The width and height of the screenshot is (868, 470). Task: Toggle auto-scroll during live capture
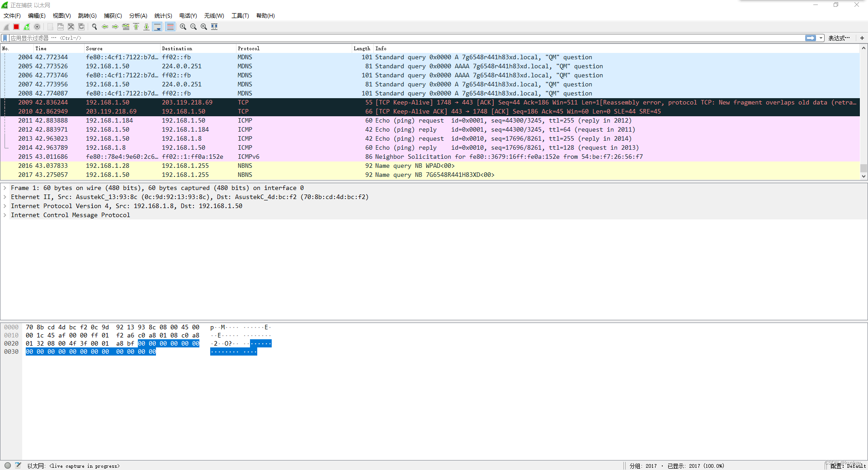click(157, 27)
